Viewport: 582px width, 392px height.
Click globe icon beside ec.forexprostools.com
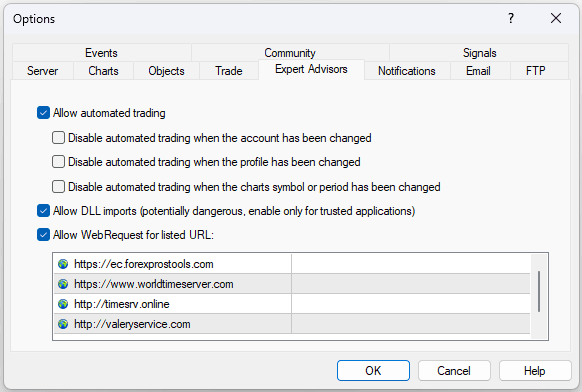(63, 264)
